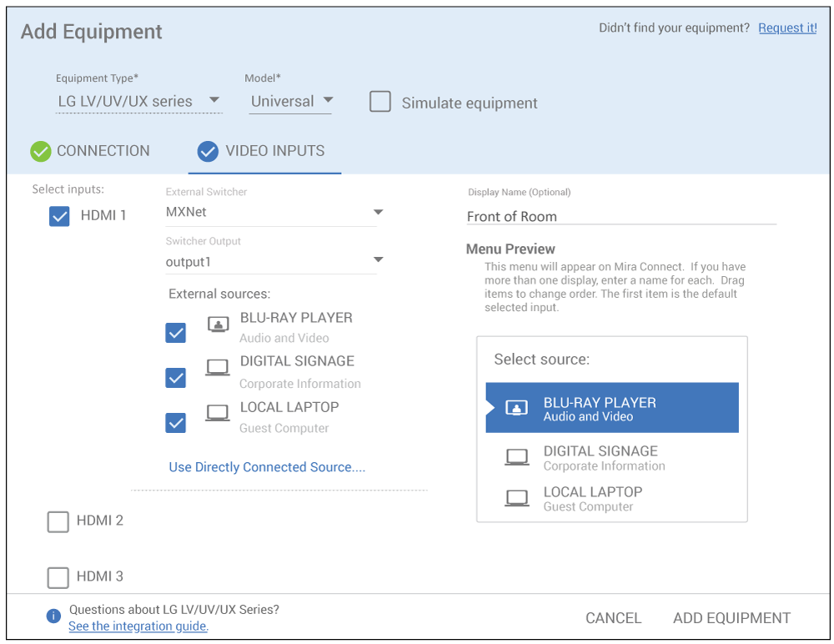Click the Local Laptop icon in external sources
This screenshot has width=834, height=644.
218,413
